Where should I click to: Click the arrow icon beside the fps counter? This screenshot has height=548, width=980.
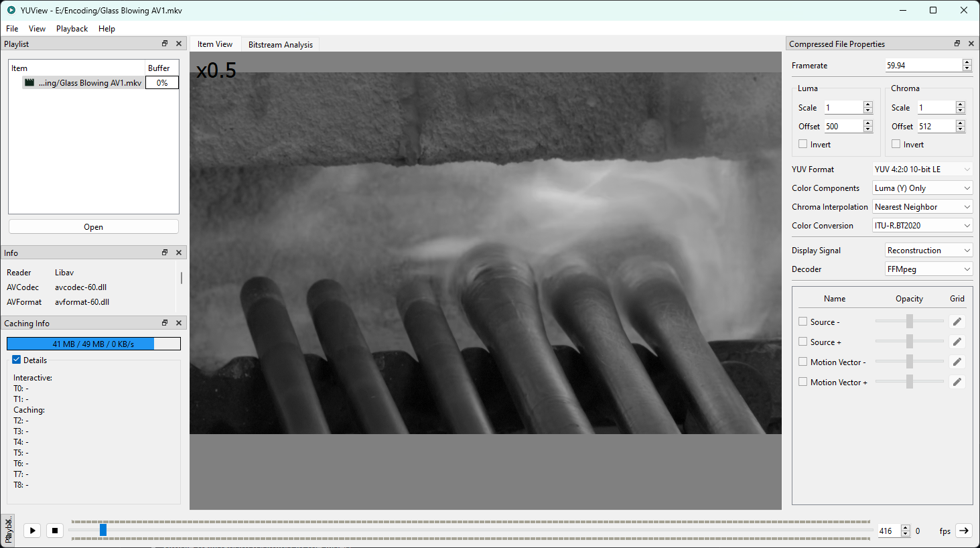tap(963, 530)
